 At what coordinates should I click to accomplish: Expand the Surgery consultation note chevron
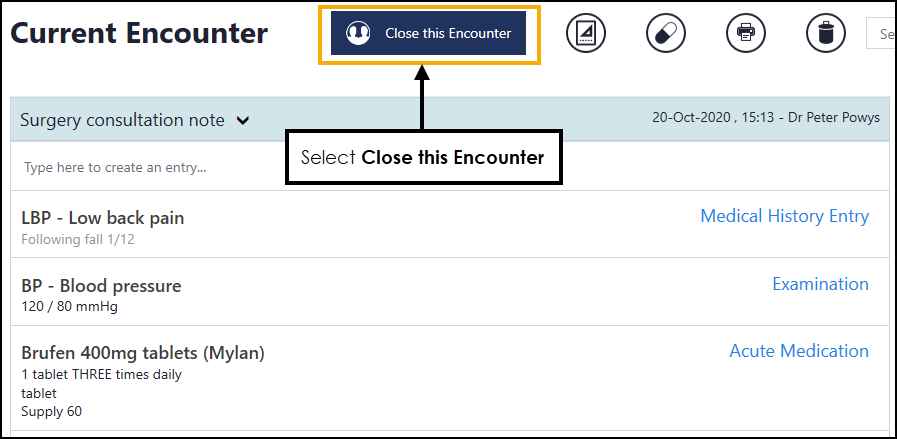coord(243,121)
